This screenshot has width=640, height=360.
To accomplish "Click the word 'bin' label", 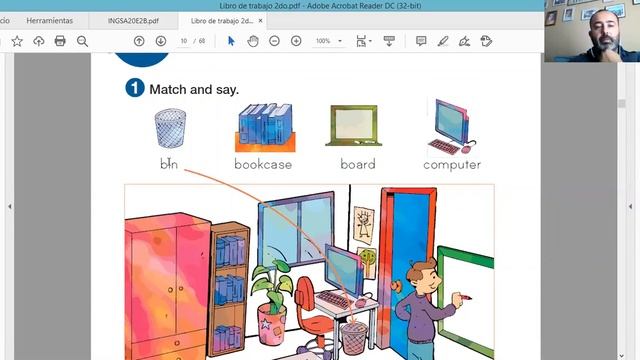I will 169,164.
